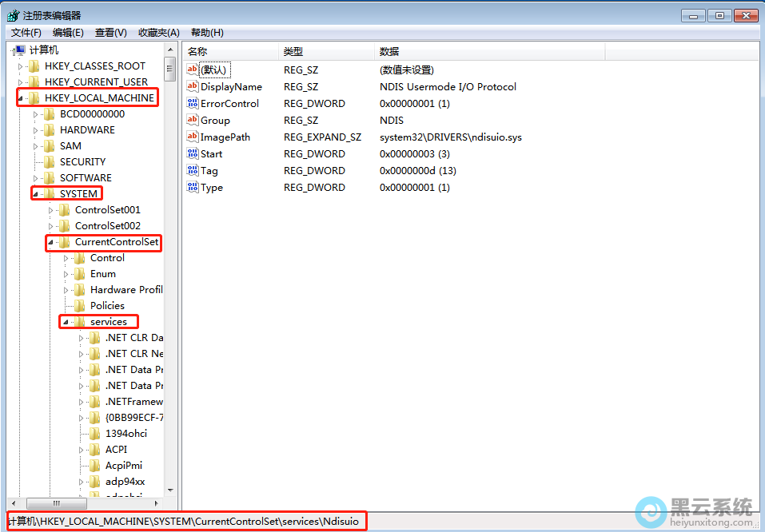765x532 pixels.
Task: Click the Start DWORD value icon
Action: (x=192, y=154)
